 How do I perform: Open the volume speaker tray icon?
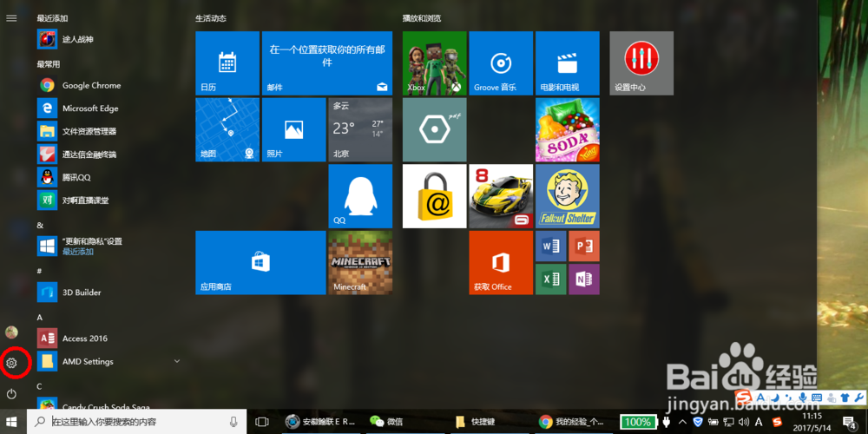(x=745, y=422)
